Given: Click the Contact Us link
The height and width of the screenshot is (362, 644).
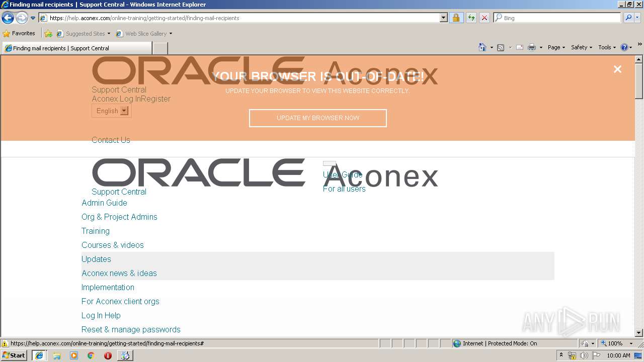Looking at the screenshot, I should [x=111, y=140].
